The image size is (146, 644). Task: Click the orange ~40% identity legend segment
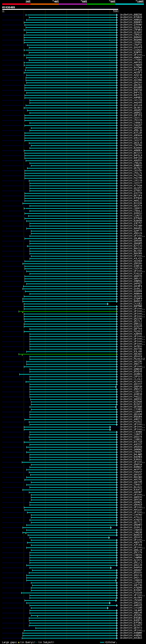(45, 4)
